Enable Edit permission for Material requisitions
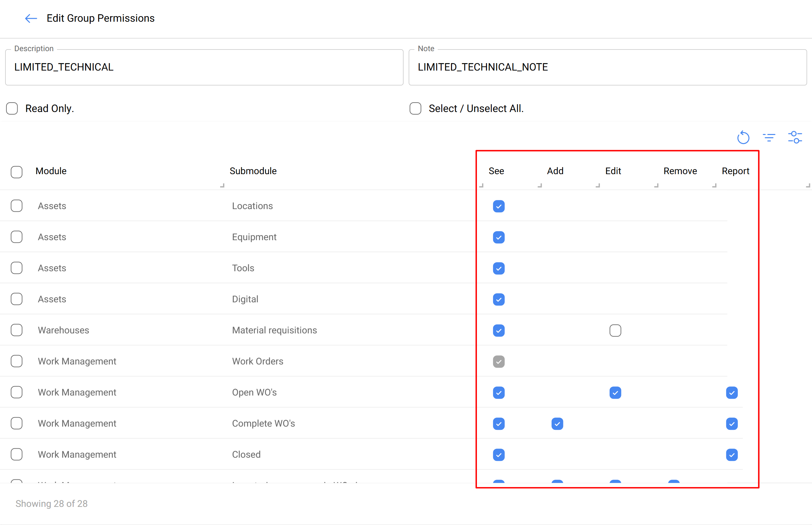This screenshot has width=812, height=525. pyautogui.click(x=615, y=330)
